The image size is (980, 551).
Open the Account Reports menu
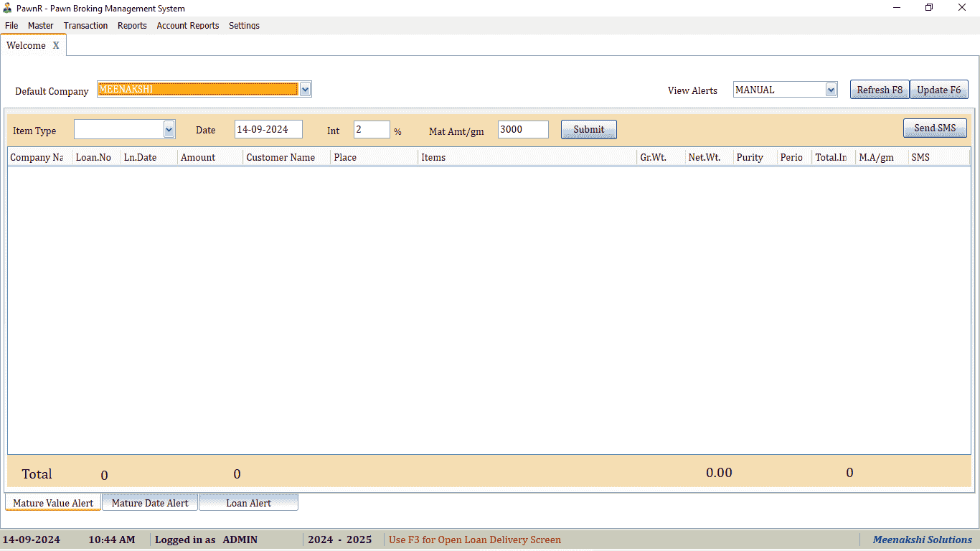point(187,25)
